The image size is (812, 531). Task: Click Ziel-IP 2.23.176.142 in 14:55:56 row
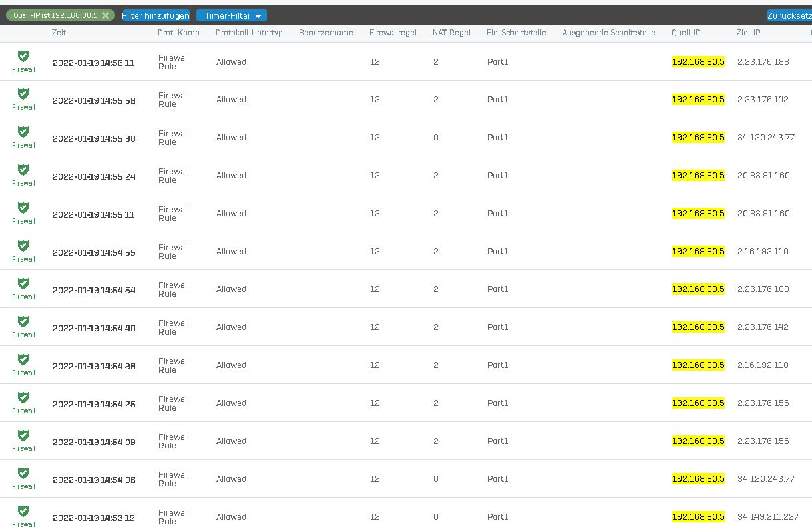[x=763, y=99]
